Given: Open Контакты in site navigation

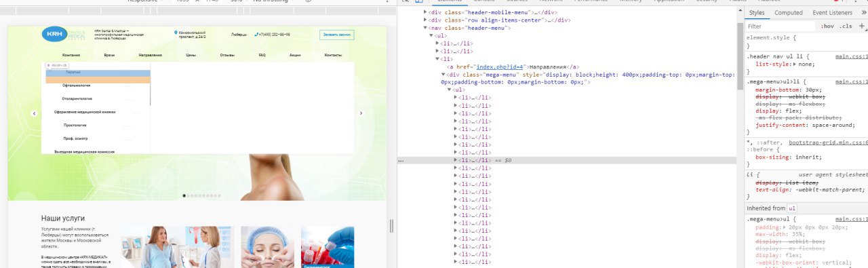Looking at the screenshot, I should coord(333,54).
